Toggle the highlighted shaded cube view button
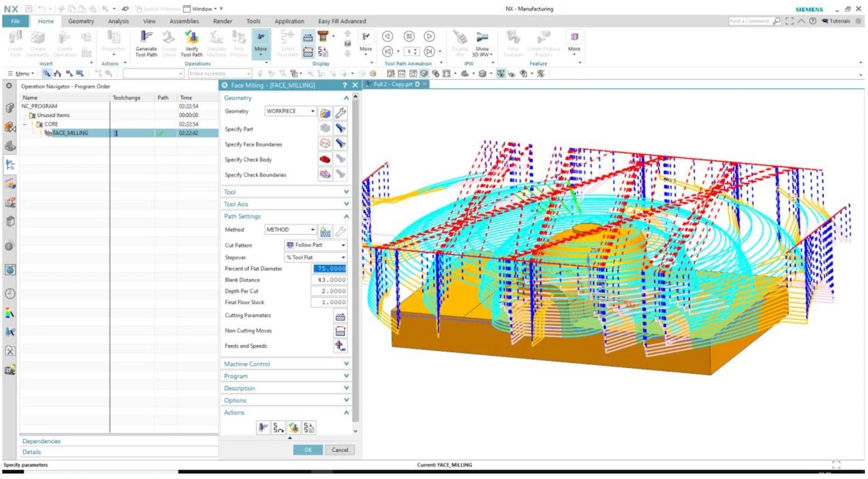Image resolution: width=868 pixels, height=479 pixels. click(424, 73)
